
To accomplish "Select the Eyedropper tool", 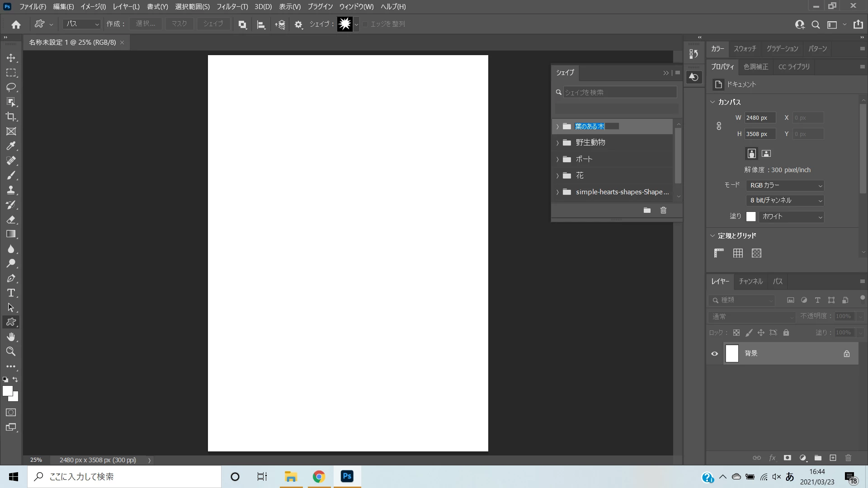I will (11, 146).
